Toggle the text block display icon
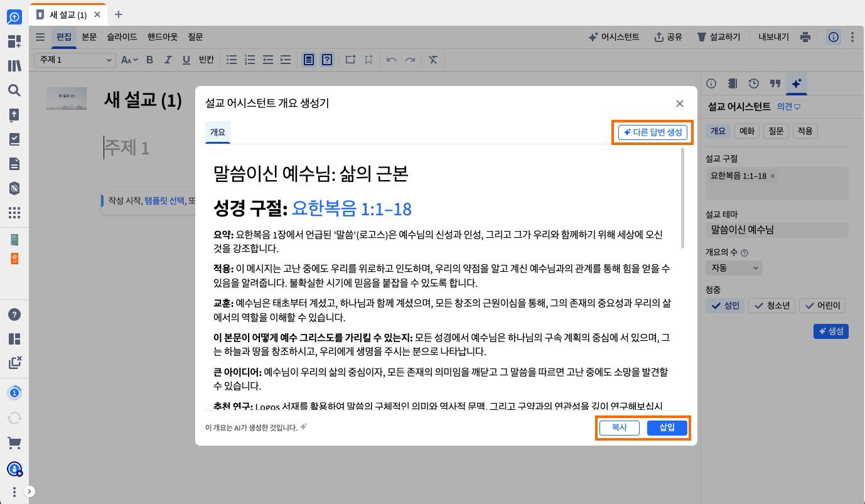The width and height of the screenshot is (865, 504). (x=309, y=60)
